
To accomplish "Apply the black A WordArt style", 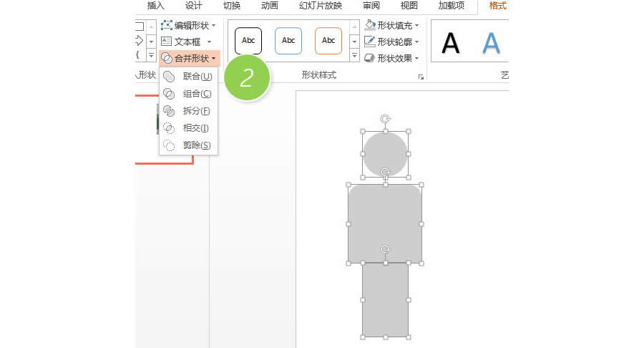I will pyautogui.click(x=451, y=43).
